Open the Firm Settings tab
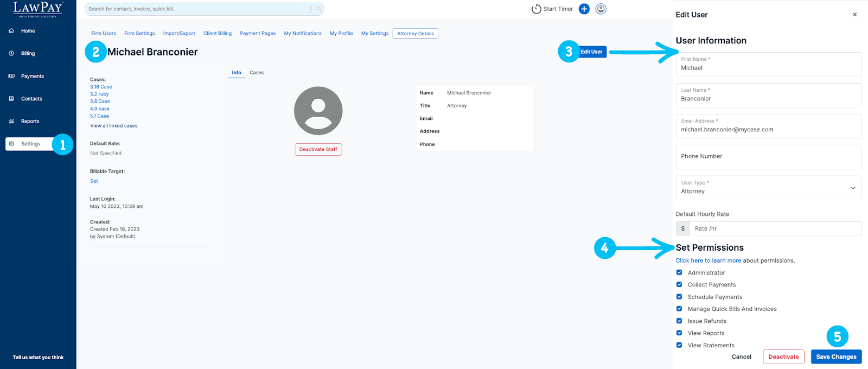Screen dimensions: 868x369 [139, 34]
